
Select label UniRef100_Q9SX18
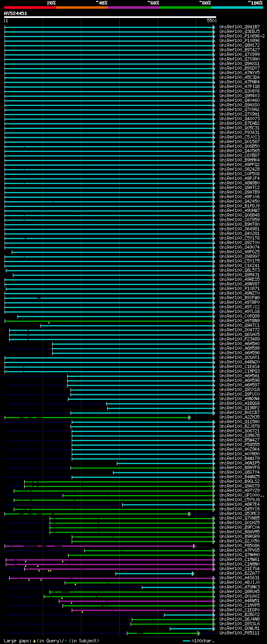[239, 389]
